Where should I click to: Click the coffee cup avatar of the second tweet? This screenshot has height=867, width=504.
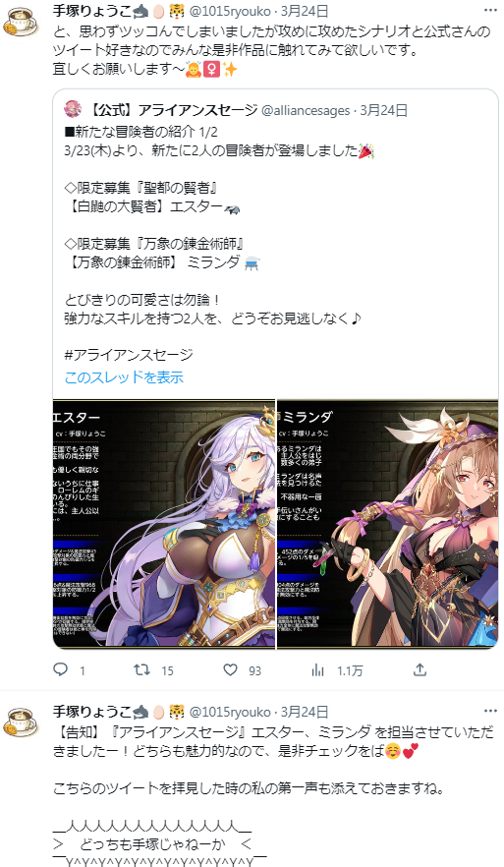[x=21, y=722]
